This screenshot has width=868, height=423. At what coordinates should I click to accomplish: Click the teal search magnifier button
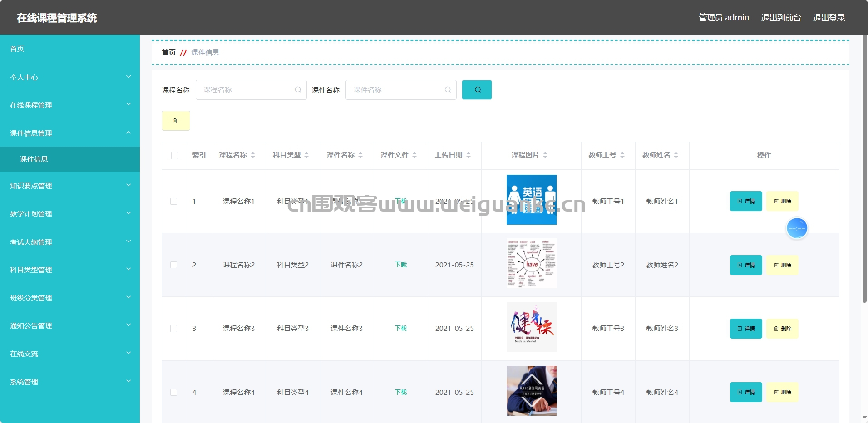477,90
